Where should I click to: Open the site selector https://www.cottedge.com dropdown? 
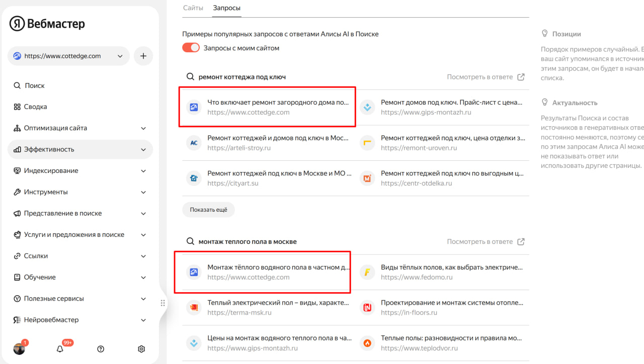coord(68,56)
